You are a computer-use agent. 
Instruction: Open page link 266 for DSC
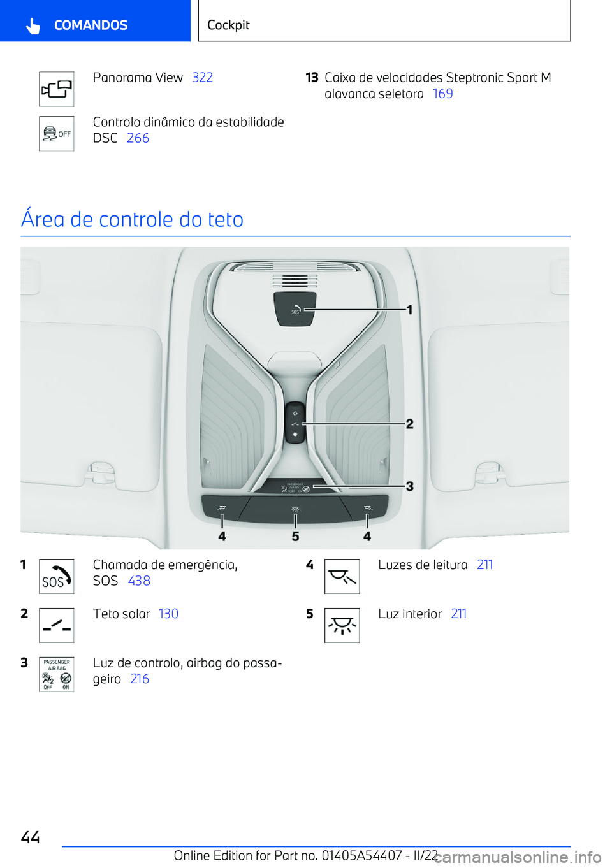[x=138, y=138]
